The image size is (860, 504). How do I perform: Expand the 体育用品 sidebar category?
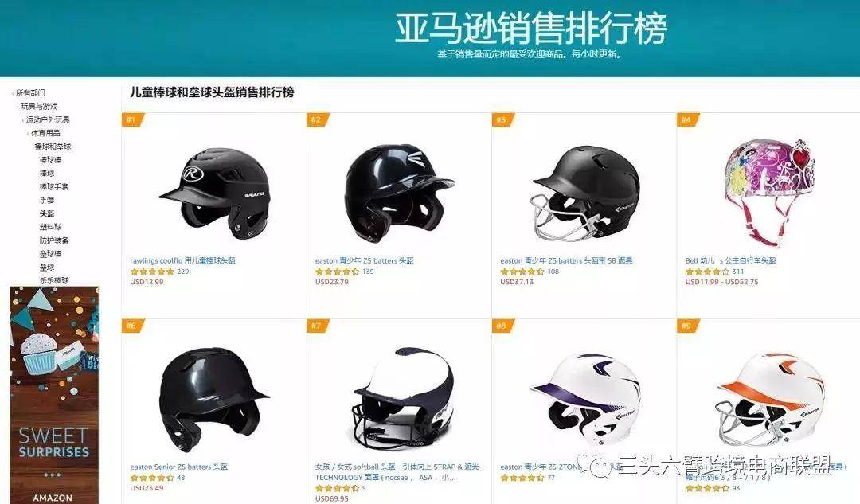point(45,133)
